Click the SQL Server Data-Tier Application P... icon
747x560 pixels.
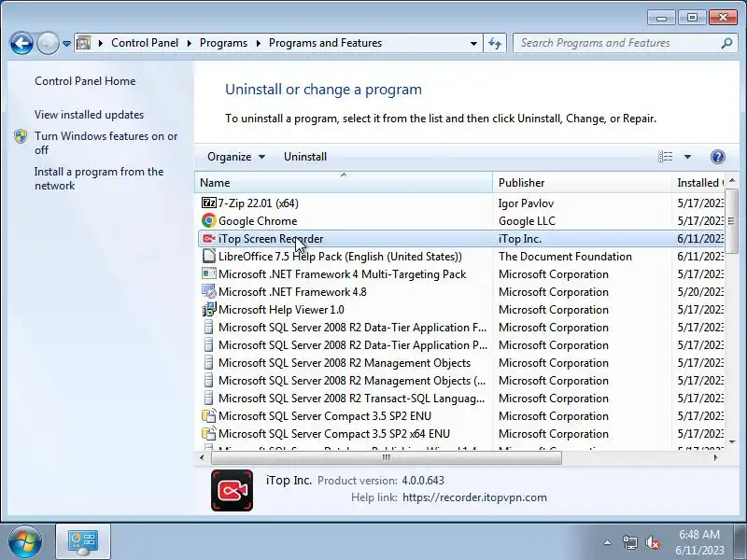coord(208,344)
